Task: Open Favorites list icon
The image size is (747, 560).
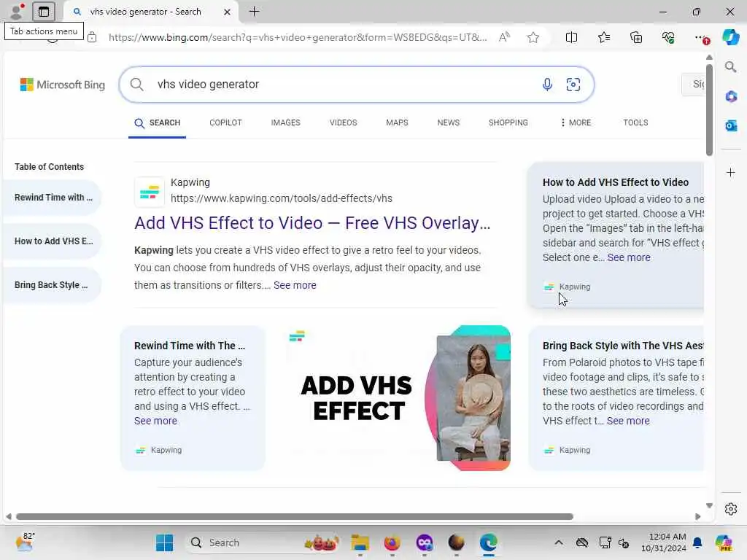Action: tap(603, 37)
